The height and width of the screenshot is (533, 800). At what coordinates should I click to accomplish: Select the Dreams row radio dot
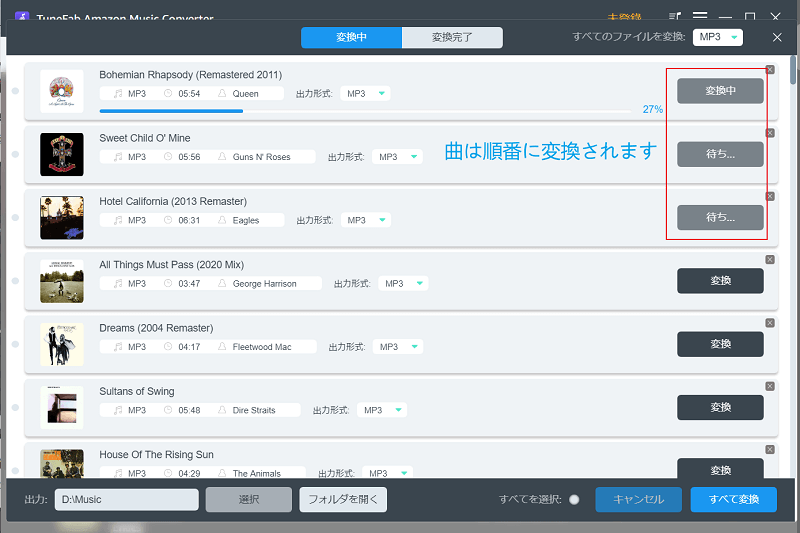click(15, 344)
